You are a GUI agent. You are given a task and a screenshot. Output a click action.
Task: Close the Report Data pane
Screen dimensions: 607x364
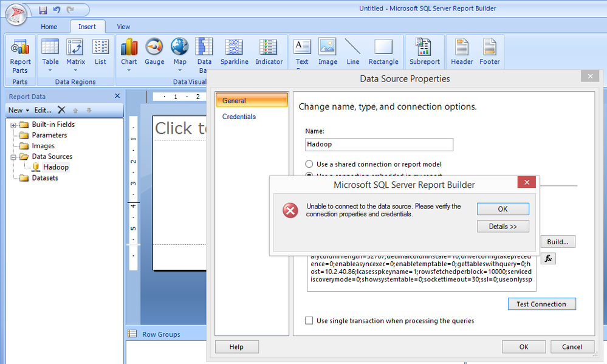(117, 96)
